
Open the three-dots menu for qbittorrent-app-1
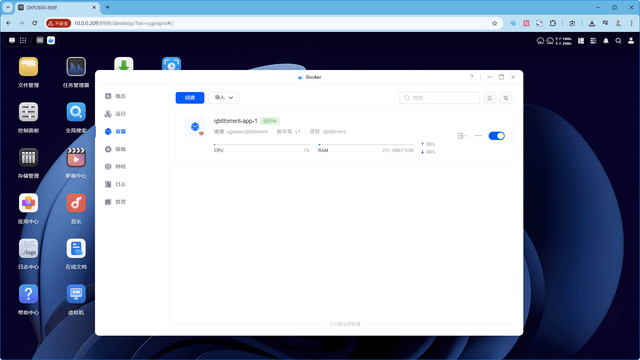click(478, 136)
